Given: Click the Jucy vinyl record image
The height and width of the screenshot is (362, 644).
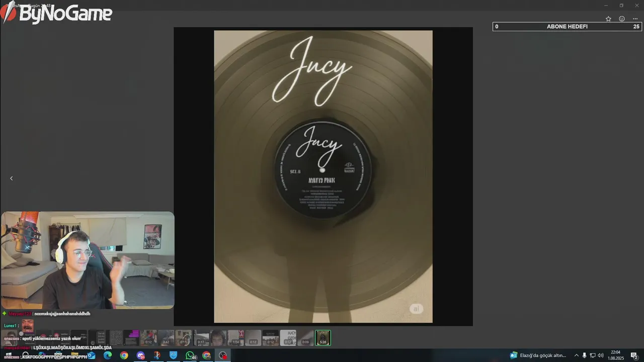Looking at the screenshot, I should pyautogui.click(x=323, y=176).
